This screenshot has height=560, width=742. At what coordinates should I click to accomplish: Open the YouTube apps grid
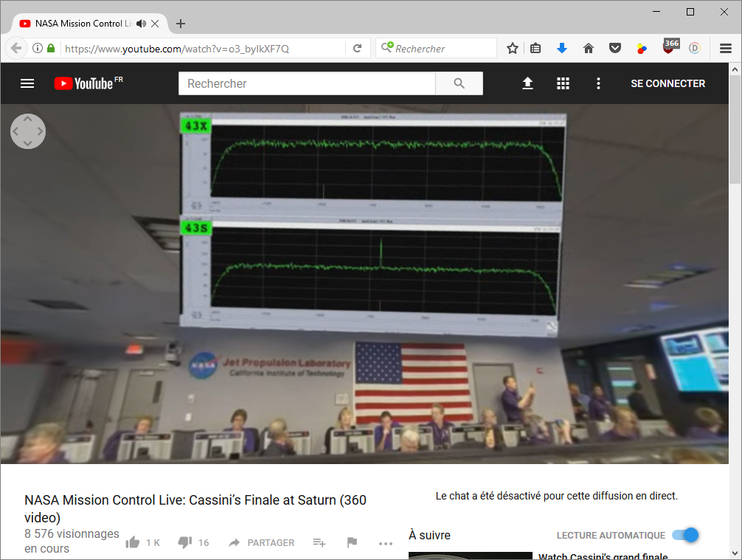tap(563, 83)
